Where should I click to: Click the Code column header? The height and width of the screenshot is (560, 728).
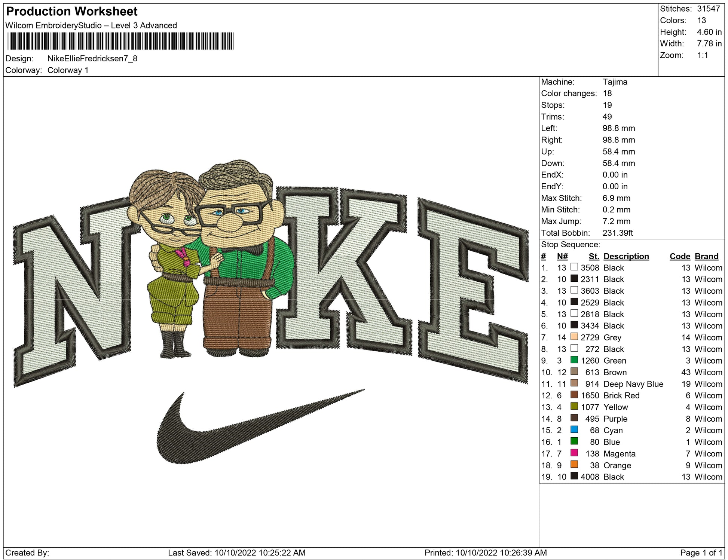(679, 256)
